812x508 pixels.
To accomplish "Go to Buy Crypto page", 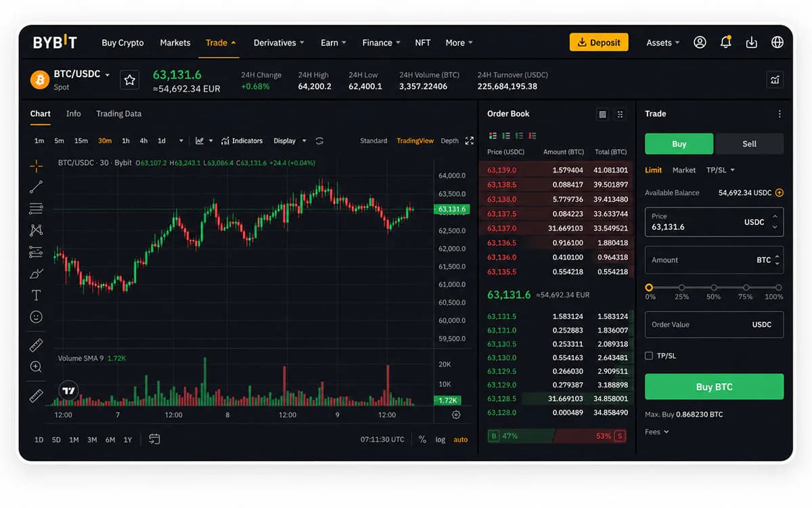I will coord(122,43).
